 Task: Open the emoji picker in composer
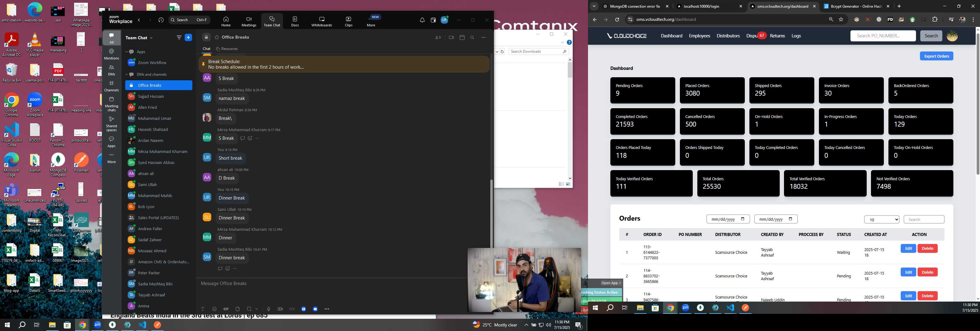tap(214, 309)
